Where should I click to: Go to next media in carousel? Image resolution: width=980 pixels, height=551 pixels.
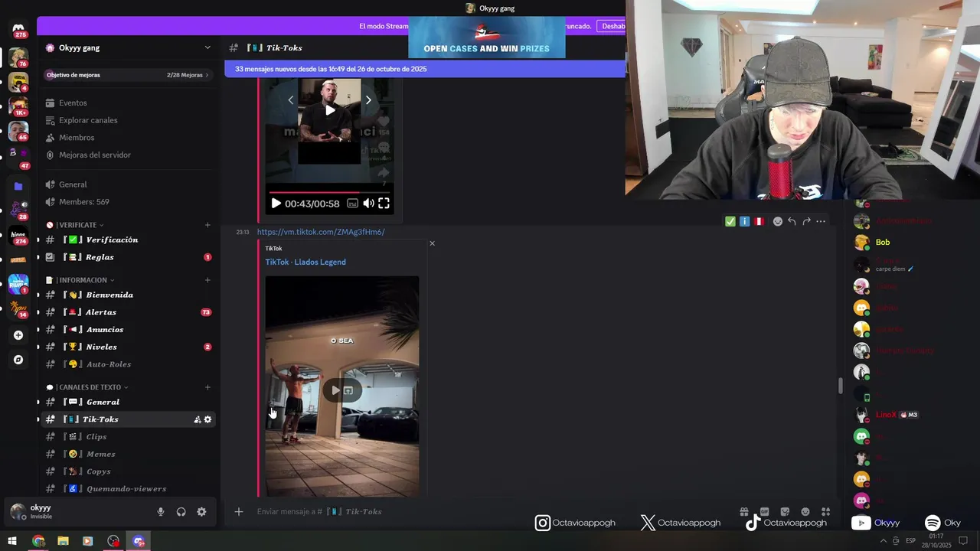point(368,100)
